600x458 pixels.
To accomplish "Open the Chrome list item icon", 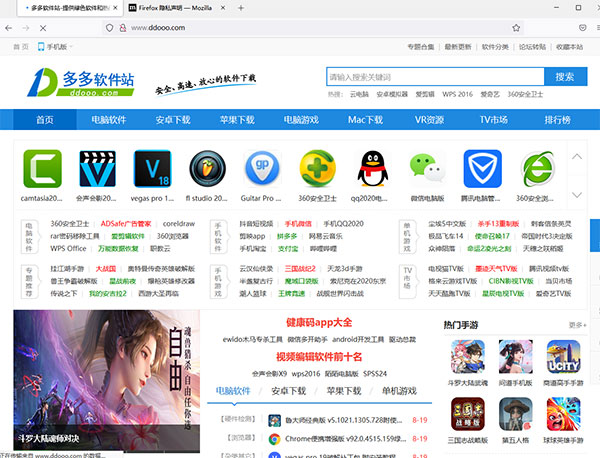I will [x=274, y=439].
